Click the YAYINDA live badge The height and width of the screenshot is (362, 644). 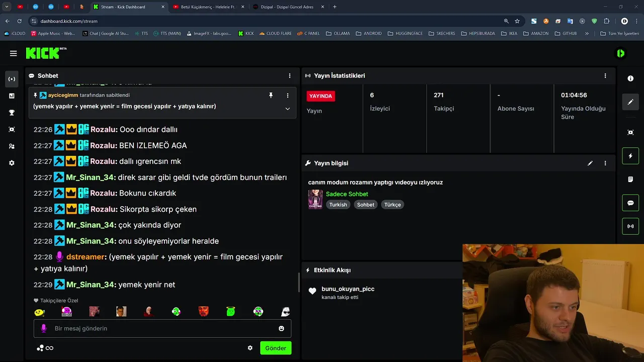pyautogui.click(x=320, y=96)
